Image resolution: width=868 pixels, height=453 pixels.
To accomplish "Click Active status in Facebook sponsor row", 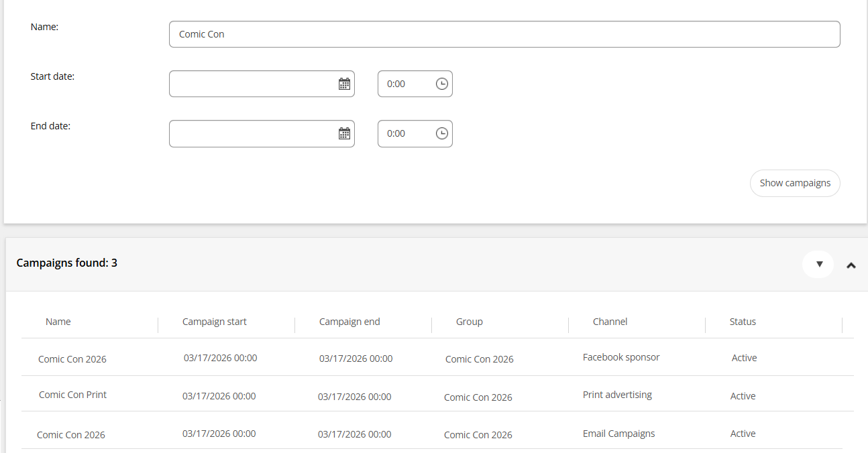I will (745, 358).
